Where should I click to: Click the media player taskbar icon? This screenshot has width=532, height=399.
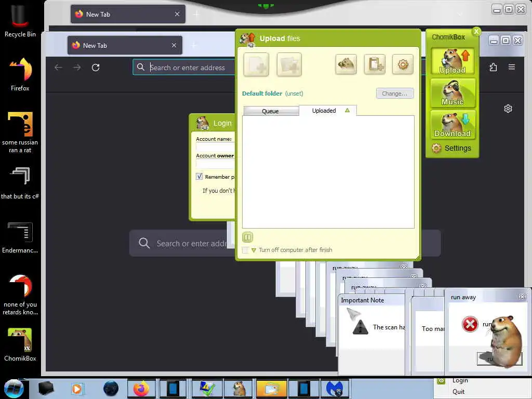click(x=77, y=389)
